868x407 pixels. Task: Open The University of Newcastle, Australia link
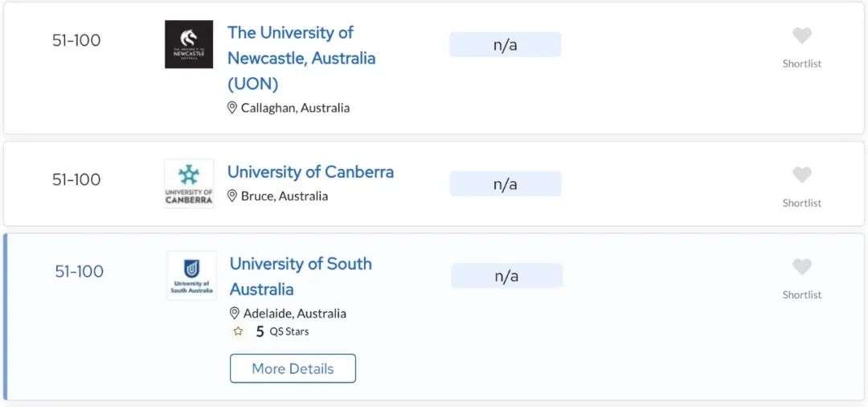(x=301, y=58)
